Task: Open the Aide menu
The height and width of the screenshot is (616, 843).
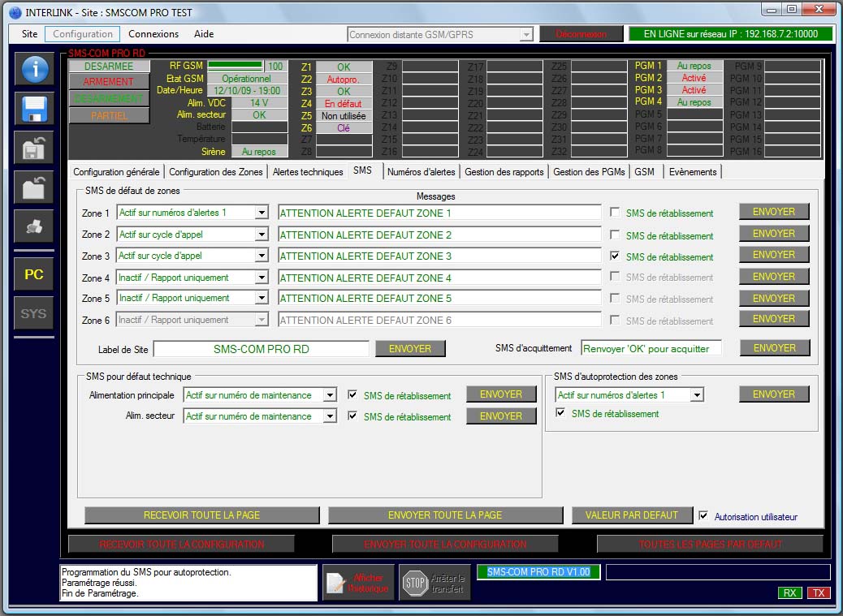Action: 204,34
